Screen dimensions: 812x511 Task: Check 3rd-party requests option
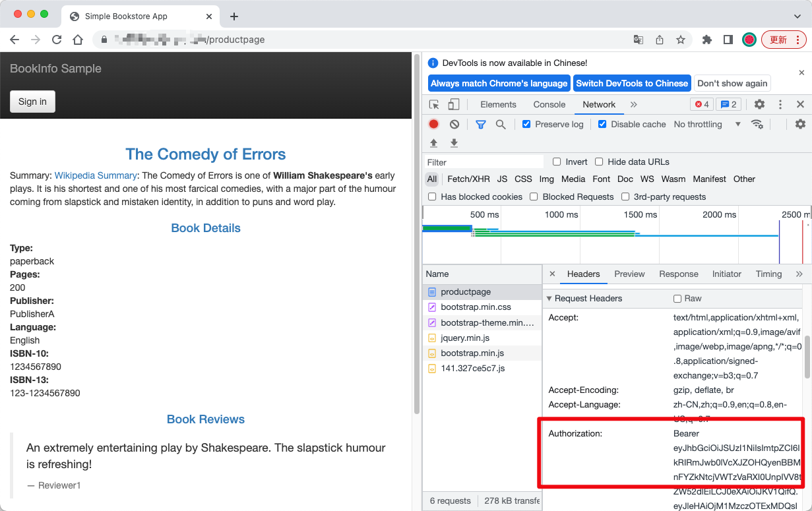[625, 196]
